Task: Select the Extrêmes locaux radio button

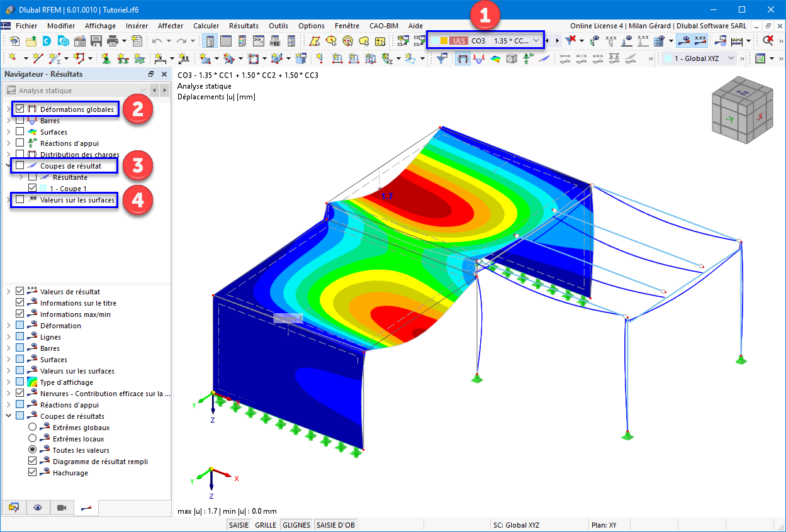Action: [x=33, y=439]
